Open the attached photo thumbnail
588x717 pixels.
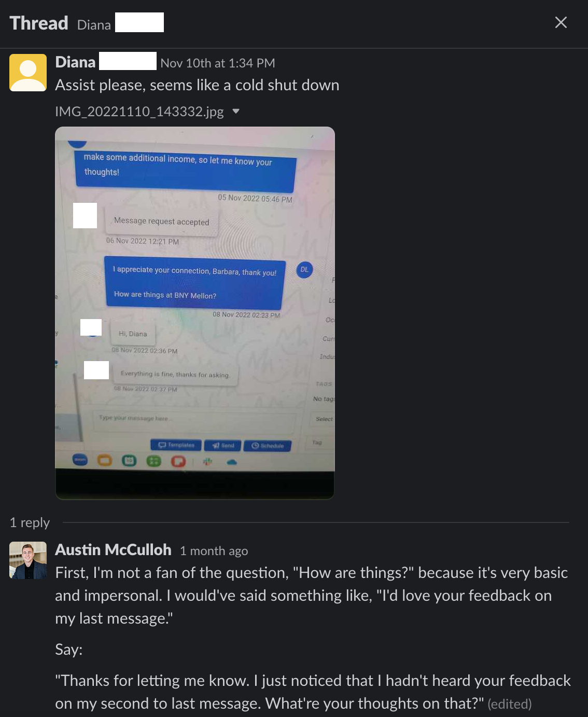(195, 313)
